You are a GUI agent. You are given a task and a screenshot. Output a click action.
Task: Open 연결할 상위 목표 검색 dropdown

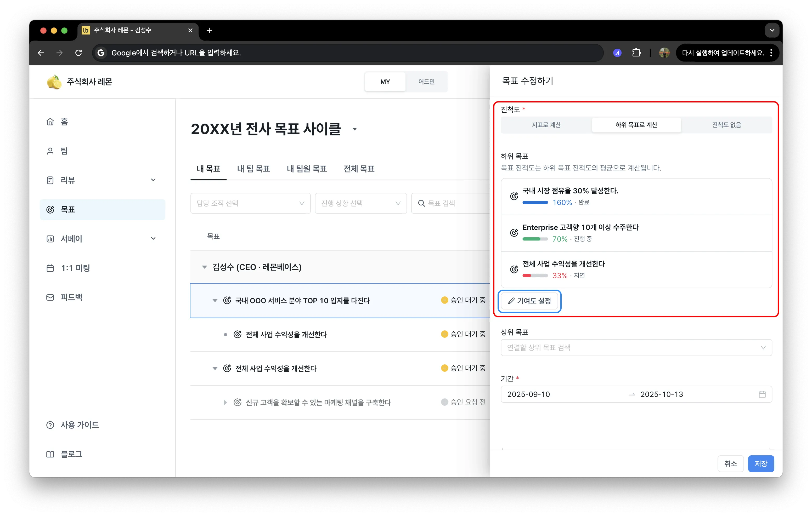[636, 347]
